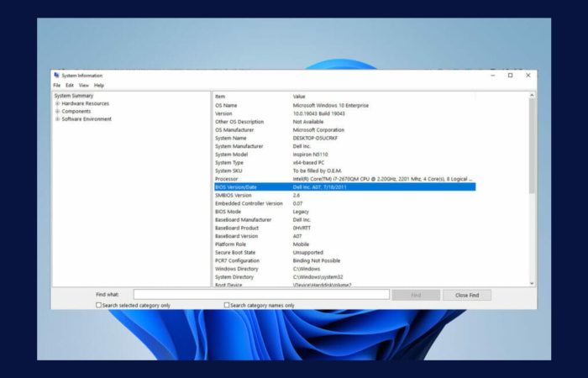Select the System Directory row
This screenshot has width=588, height=378.
(344, 277)
